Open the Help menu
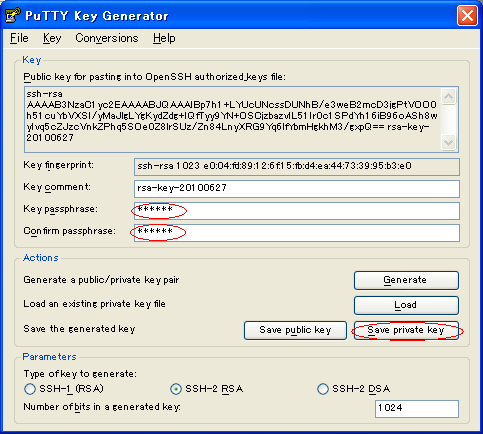 click(164, 38)
